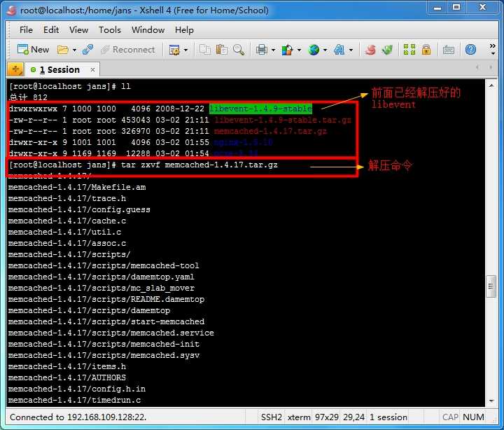Click the memcached-1.4.17/scripts/mc_slab_mover line

click(101, 288)
